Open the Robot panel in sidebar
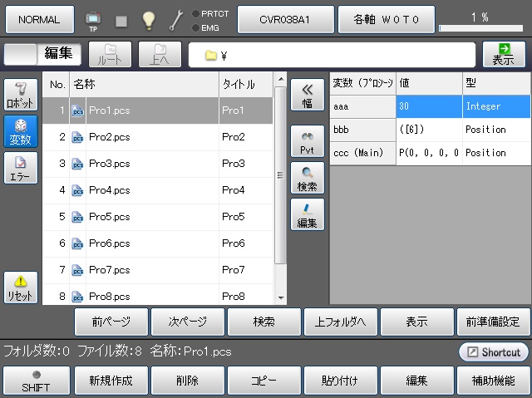Viewport: 532px width, 398px height. pyautogui.click(x=21, y=96)
